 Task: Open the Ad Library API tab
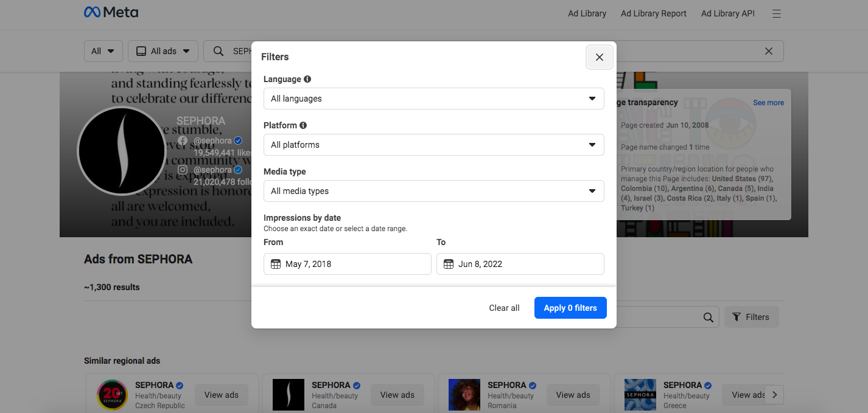tap(727, 13)
